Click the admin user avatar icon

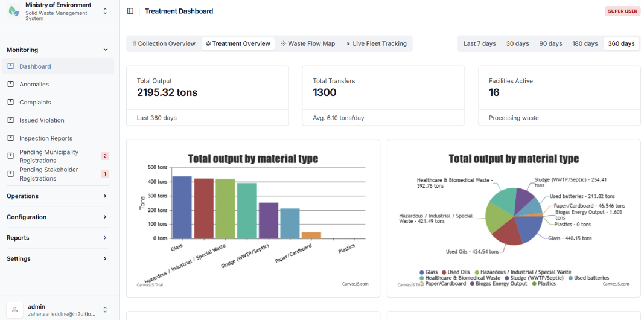tap(14, 310)
